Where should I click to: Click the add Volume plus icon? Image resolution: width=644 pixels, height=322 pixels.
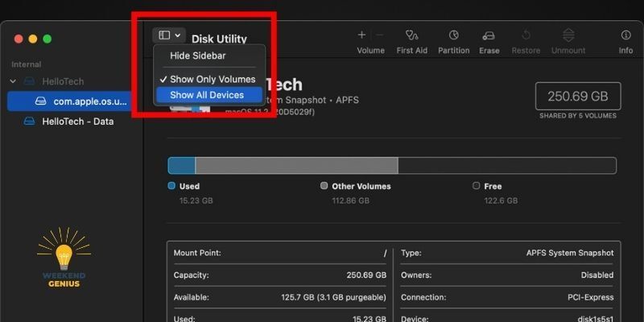(361, 35)
